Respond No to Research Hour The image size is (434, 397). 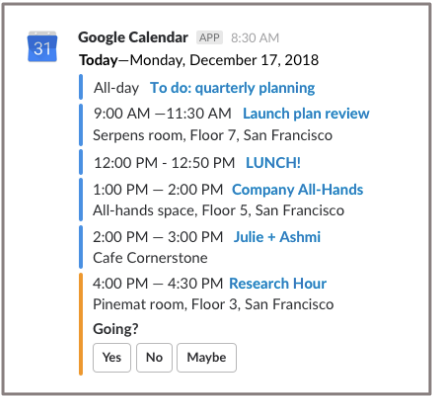coord(154,357)
